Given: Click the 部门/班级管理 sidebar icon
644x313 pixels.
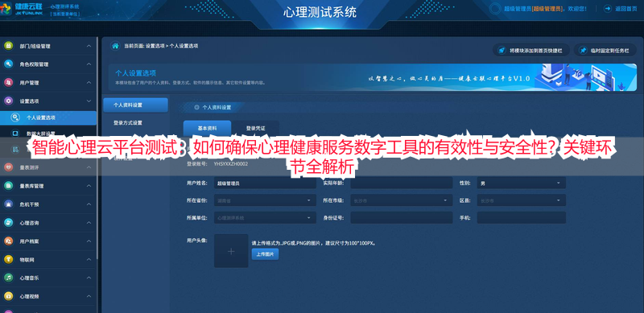Looking at the screenshot, I should point(8,46).
